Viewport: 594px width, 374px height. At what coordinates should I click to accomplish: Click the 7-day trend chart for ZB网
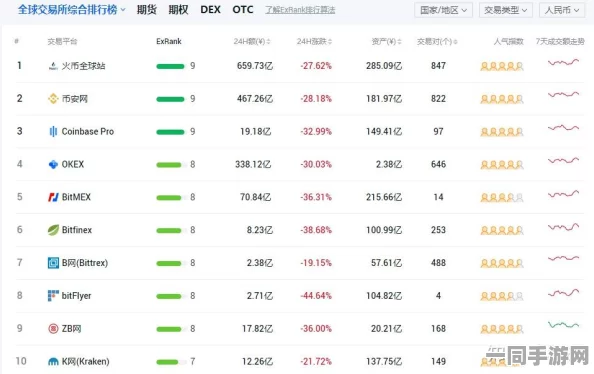(563, 325)
